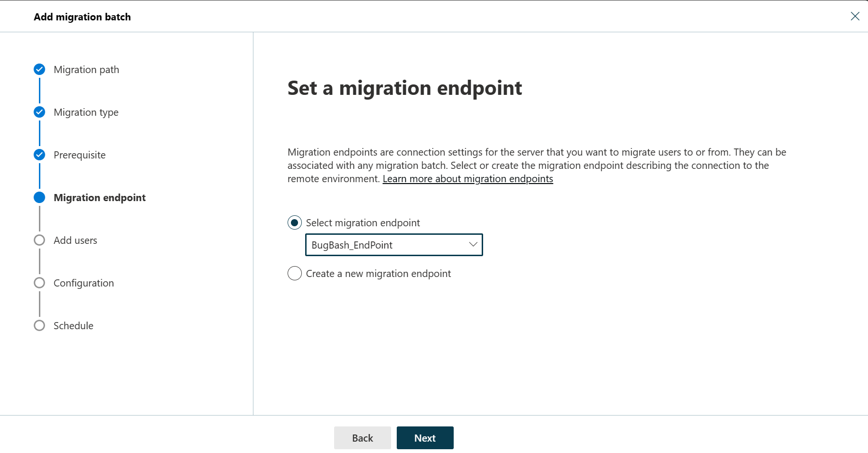The height and width of the screenshot is (453, 868).
Task: Expand the migration endpoint combo box list
Action: pyautogui.click(x=393, y=245)
